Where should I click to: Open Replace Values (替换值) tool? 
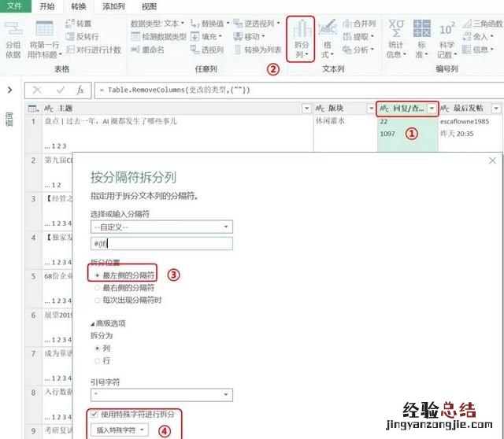point(209,24)
